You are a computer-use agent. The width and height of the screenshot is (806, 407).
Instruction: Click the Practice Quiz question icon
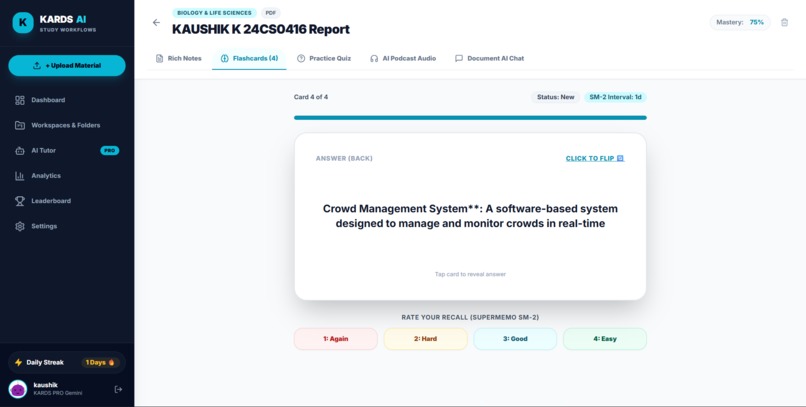(x=301, y=59)
